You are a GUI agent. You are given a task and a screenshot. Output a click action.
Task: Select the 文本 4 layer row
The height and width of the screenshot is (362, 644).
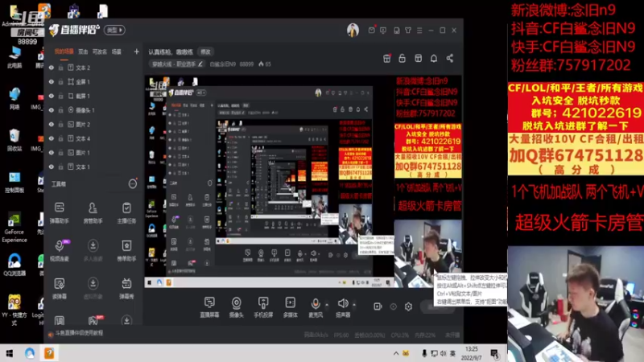[93, 138]
